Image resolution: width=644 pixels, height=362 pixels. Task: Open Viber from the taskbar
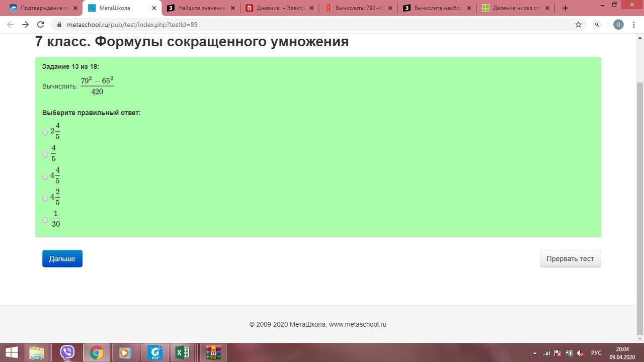[67, 352]
